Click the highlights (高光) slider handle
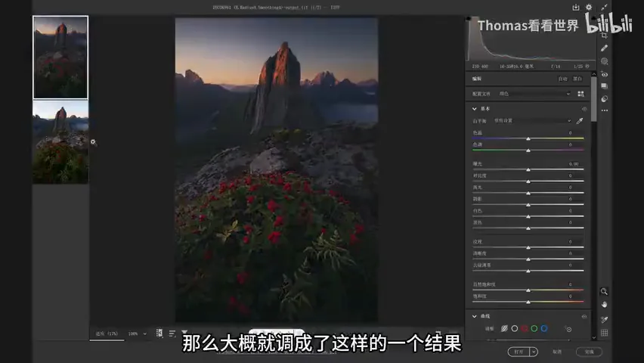 (528, 193)
